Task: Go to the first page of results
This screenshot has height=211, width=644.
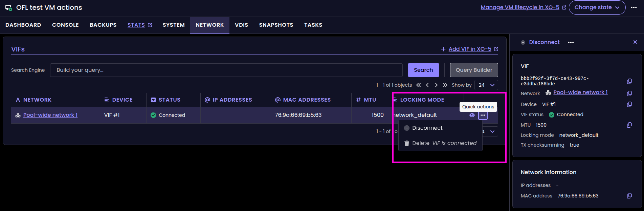Action: pyautogui.click(x=419, y=85)
